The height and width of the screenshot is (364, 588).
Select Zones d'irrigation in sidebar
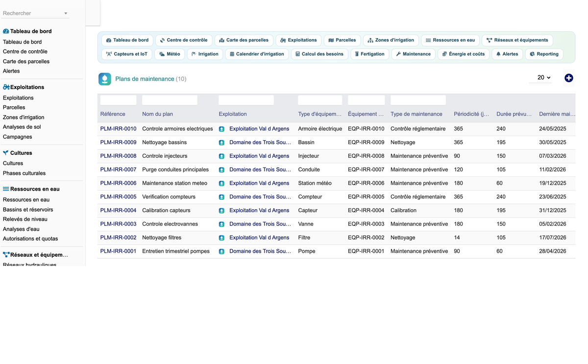24,118
